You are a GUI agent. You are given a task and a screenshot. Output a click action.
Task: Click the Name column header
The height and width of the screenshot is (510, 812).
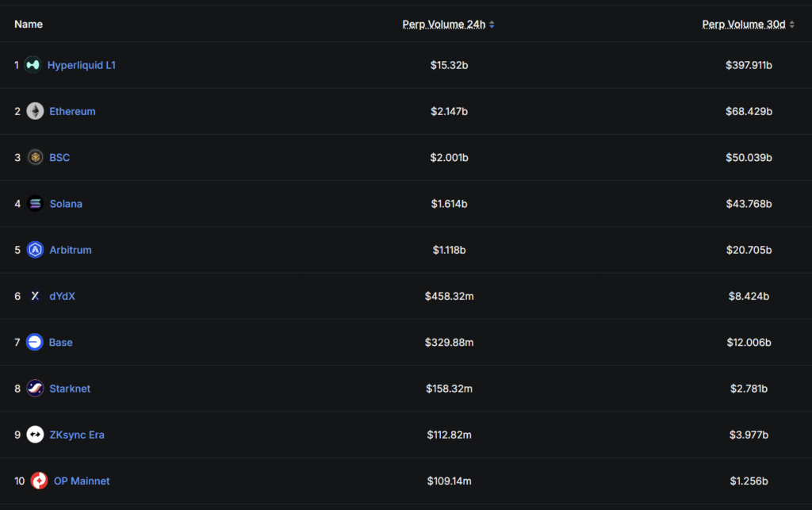point(29,25)
